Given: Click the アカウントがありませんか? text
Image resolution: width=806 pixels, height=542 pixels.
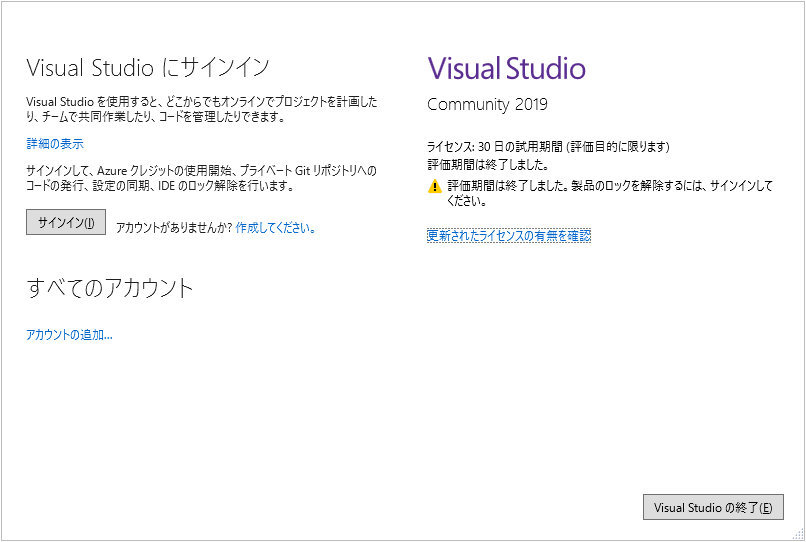Looking at the screenshot, I should pos(174,228).
